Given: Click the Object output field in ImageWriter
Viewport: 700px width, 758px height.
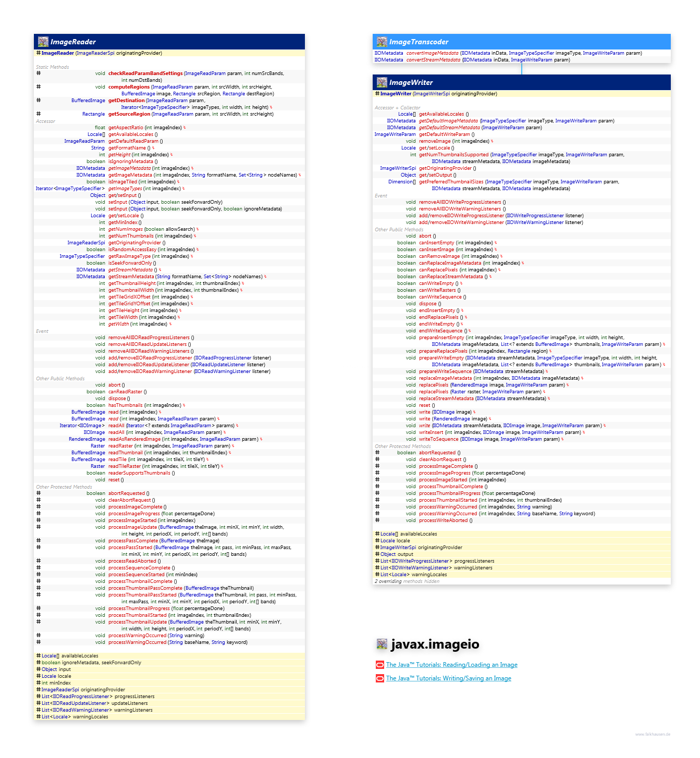Looking at the screenshot, I should tap(397, 554).
